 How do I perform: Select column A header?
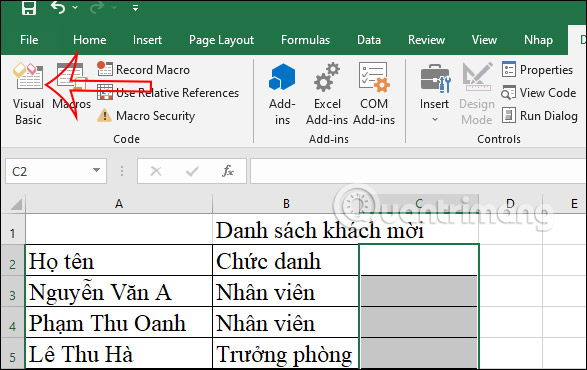click(119, 204)
